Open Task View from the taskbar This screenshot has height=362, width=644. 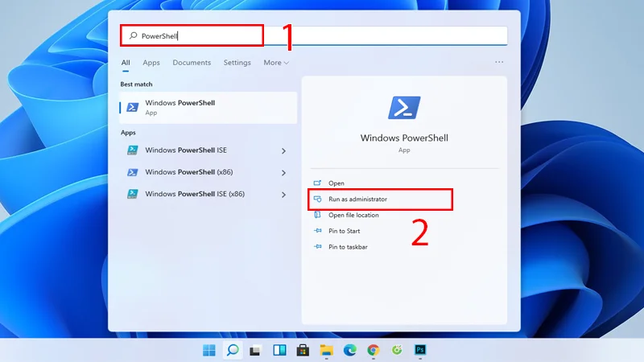point(255,350)
